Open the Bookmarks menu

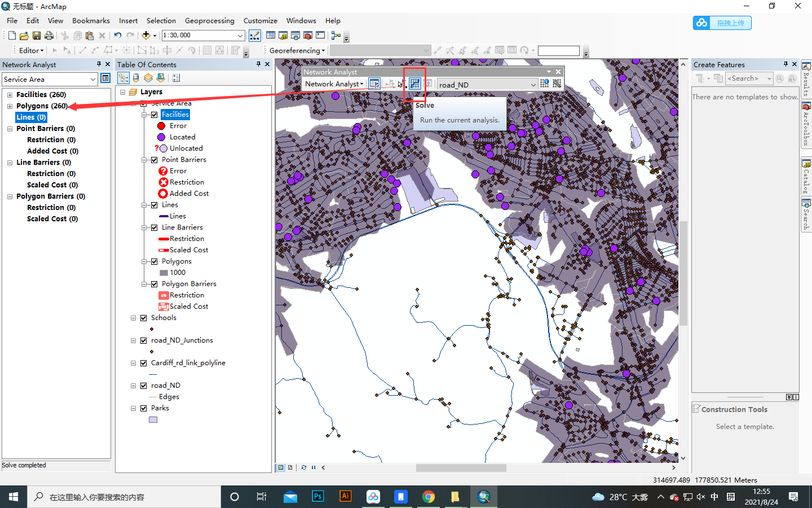point(91,20)
